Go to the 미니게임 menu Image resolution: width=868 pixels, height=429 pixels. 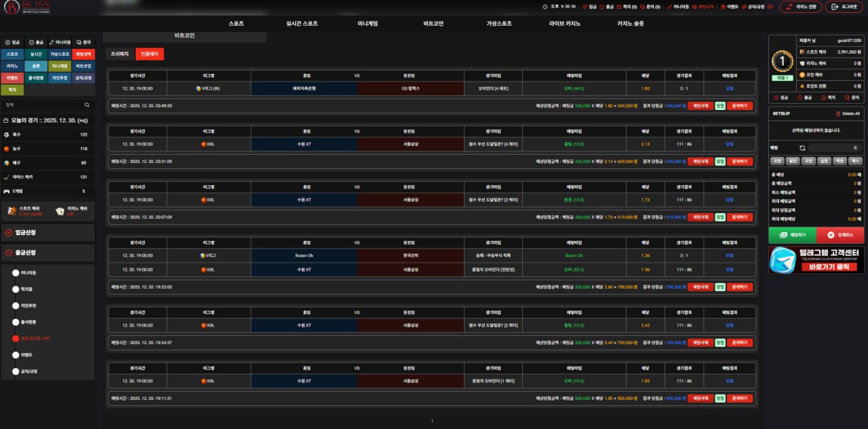[368, 23]
